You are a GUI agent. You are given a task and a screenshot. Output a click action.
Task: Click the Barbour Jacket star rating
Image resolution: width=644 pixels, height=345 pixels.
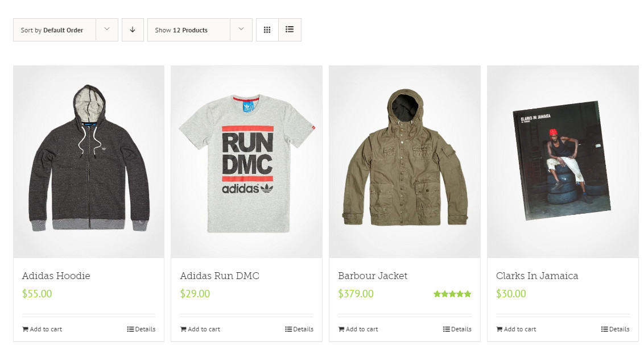pyautogui.click(x=452, y=294)
